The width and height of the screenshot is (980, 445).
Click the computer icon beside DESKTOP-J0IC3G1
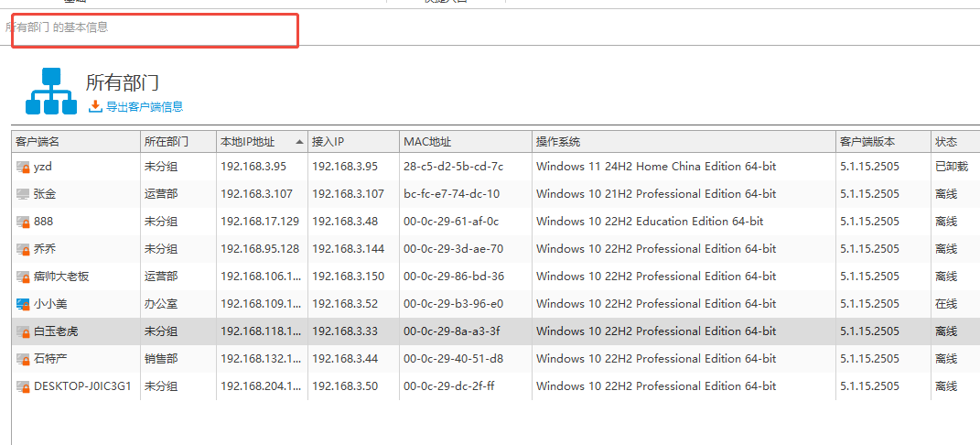tap(23, 386)
